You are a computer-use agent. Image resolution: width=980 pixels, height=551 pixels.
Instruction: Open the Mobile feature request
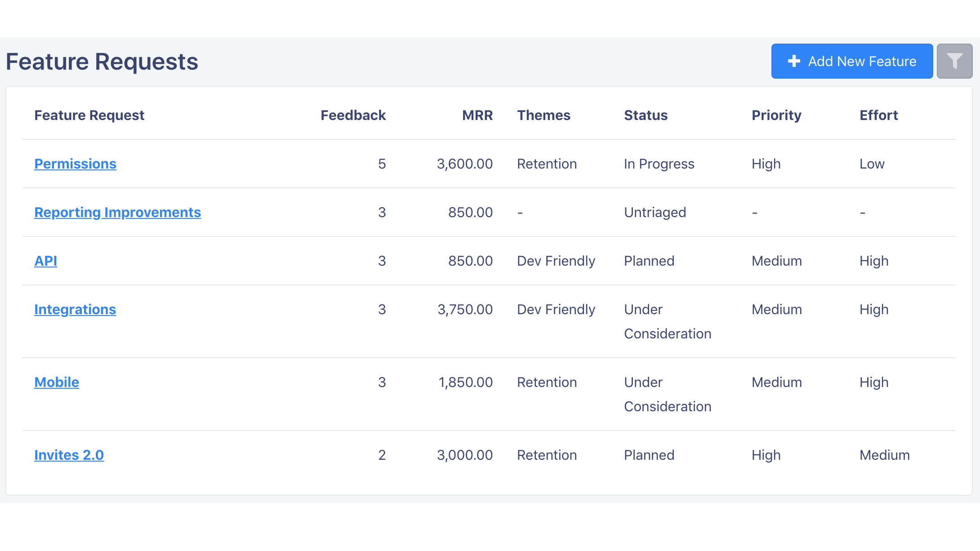[57, 382]
